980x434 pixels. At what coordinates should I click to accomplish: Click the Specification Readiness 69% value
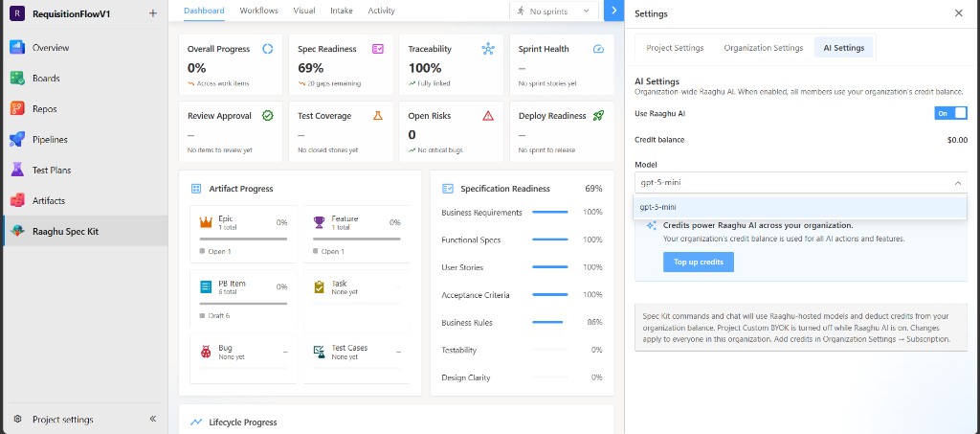593,188
